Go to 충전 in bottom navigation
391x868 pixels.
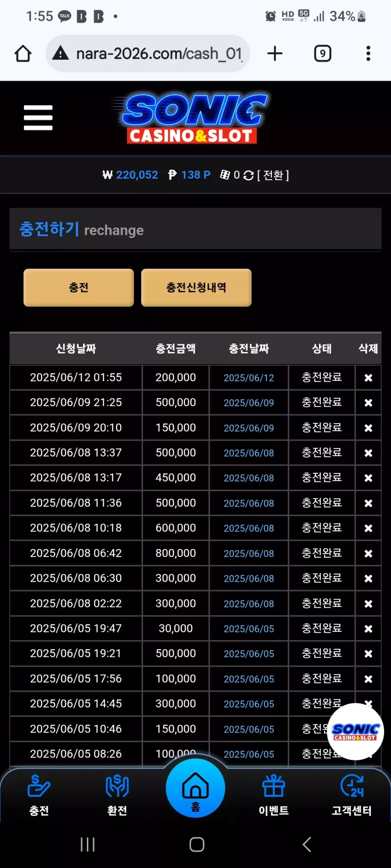[39, 795]
